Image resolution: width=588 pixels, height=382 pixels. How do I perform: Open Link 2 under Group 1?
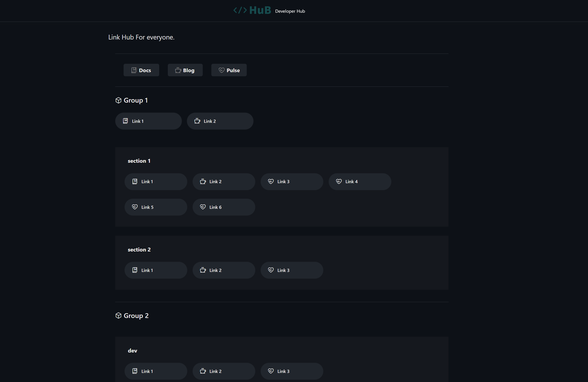(x=220, y=121)
